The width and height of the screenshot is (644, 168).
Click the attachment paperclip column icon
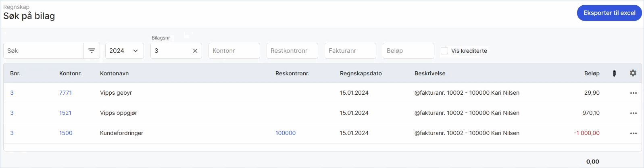click(x=614, y=73)
